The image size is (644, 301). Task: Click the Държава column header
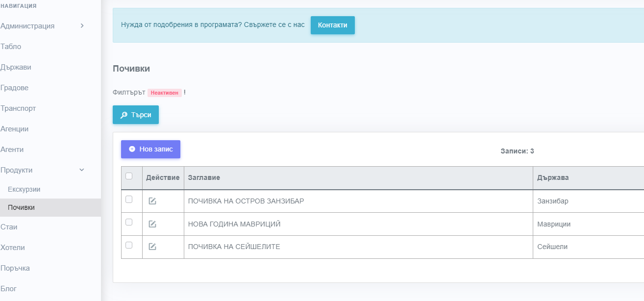click(553, 177)
